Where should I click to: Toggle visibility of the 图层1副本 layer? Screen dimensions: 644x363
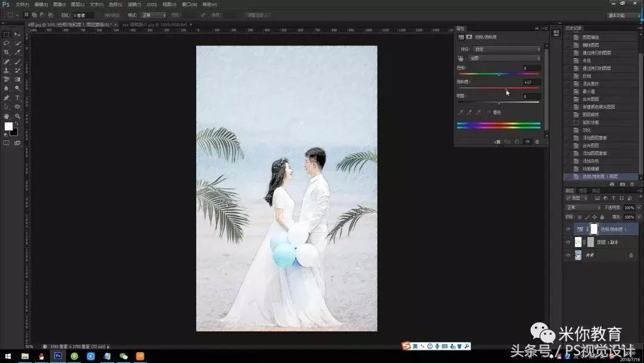pos(568,241)
